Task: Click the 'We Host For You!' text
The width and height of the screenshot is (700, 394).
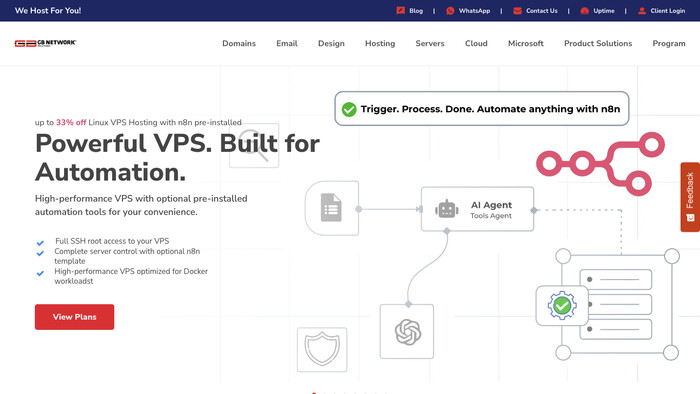Action: [x=48, y=11]
